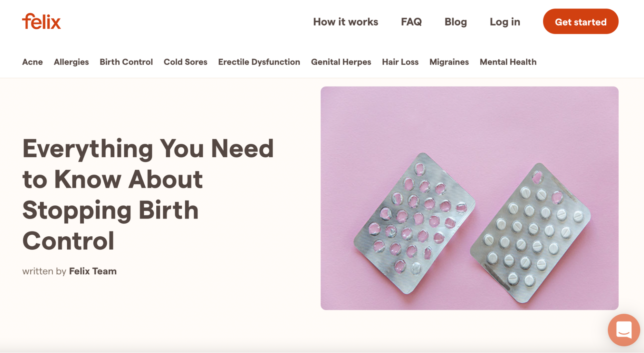Select the Acne category
The width and height of the screenshot is (644, 353).
[33, 62]
